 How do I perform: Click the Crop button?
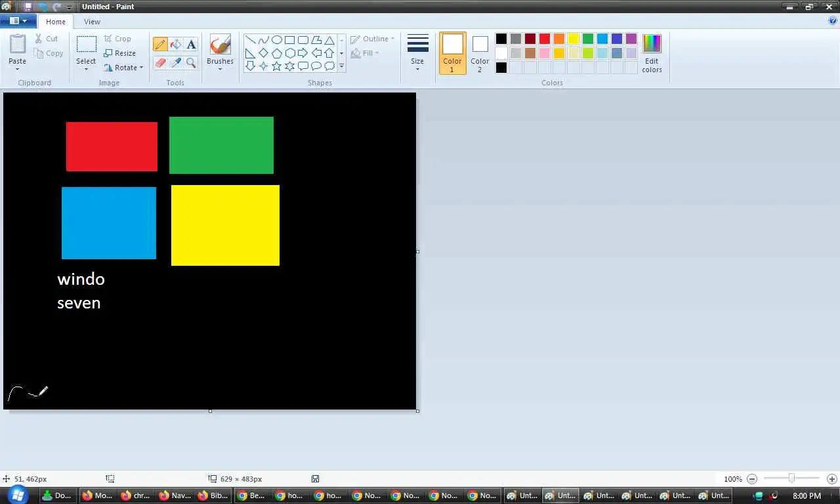(x=117, y=39)
